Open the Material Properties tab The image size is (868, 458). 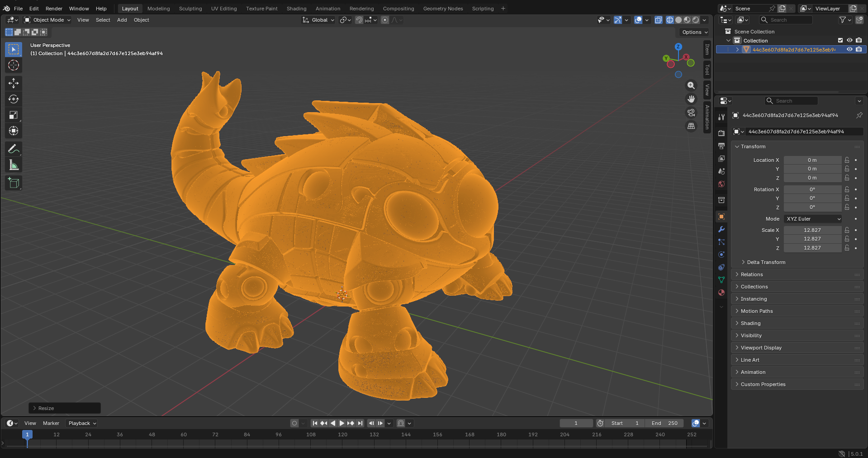click(x=721, y=293)
